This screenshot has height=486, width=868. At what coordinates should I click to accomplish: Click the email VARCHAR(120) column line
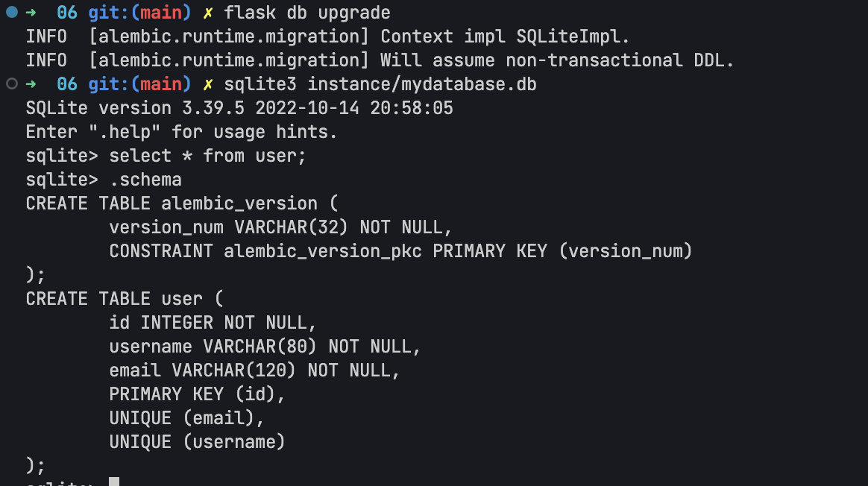pos(254,370)
